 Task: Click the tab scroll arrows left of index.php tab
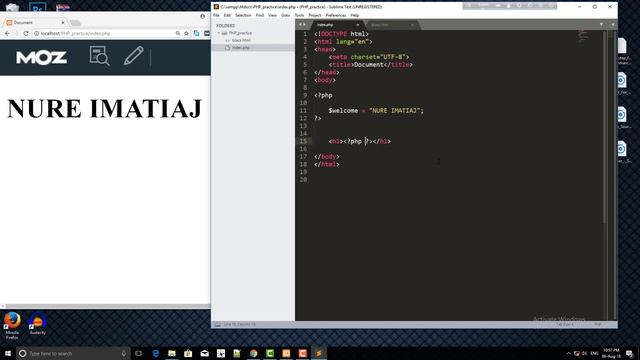302,24
